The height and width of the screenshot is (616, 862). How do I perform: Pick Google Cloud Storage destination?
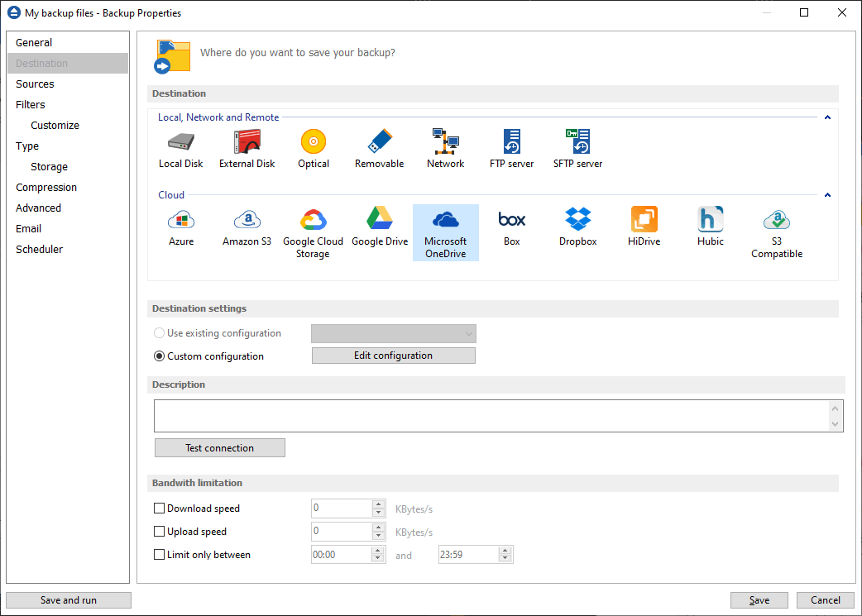coord(313,233)
